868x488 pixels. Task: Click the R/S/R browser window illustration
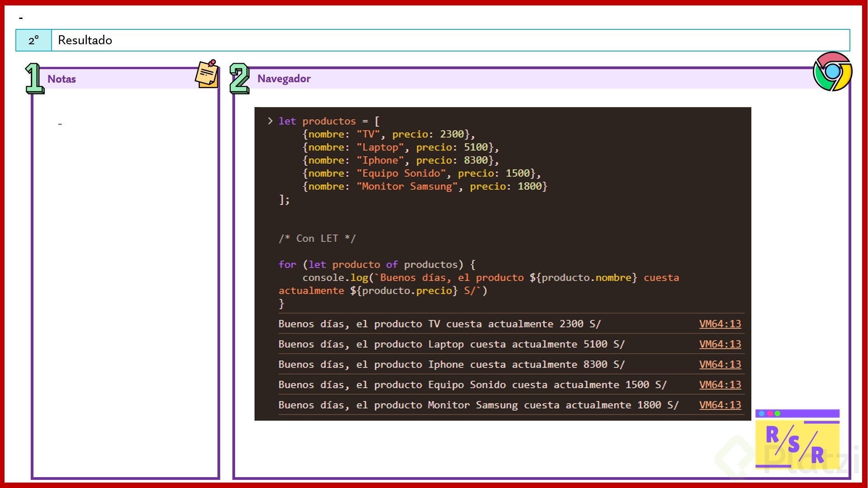click(797, 439)
